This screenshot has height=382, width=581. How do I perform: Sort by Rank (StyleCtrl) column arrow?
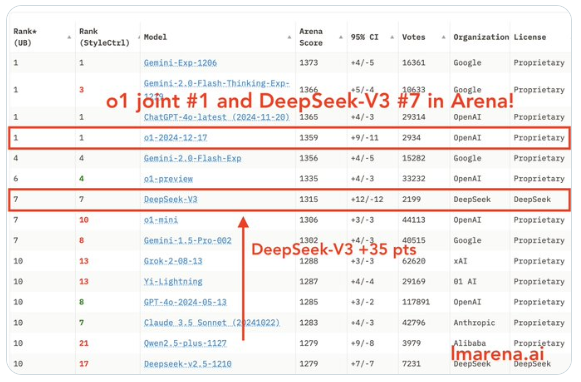click(139, 37)
